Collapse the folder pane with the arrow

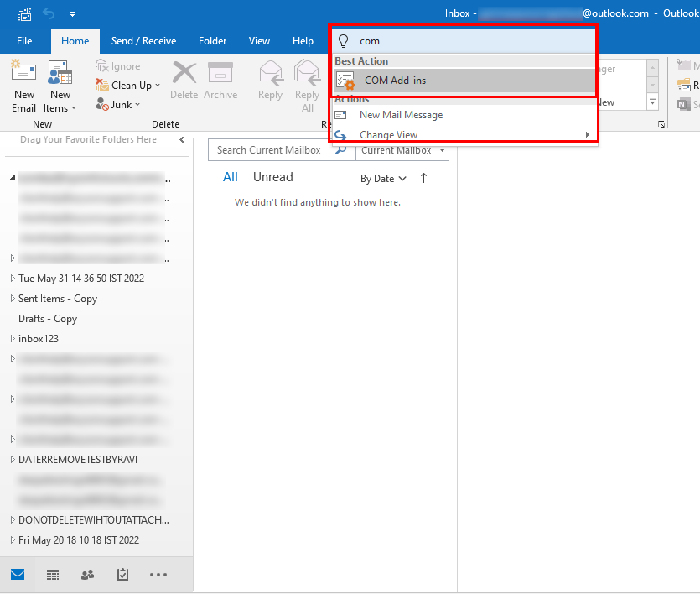[182, 140]
